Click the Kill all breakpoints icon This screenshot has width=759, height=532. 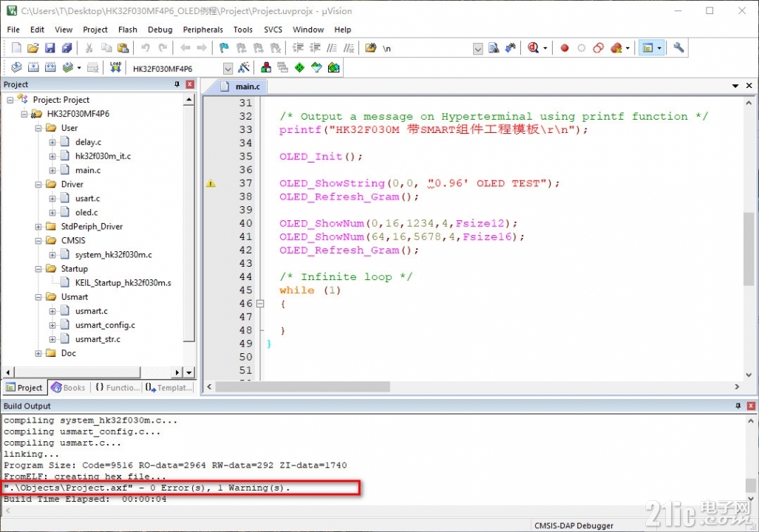coord(616,48)
